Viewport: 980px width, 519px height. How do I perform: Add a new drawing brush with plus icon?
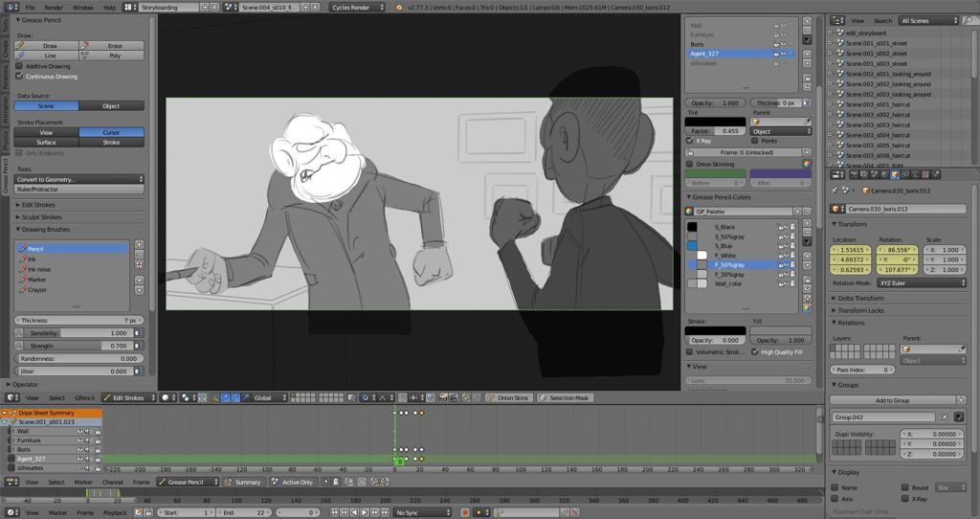139,244
